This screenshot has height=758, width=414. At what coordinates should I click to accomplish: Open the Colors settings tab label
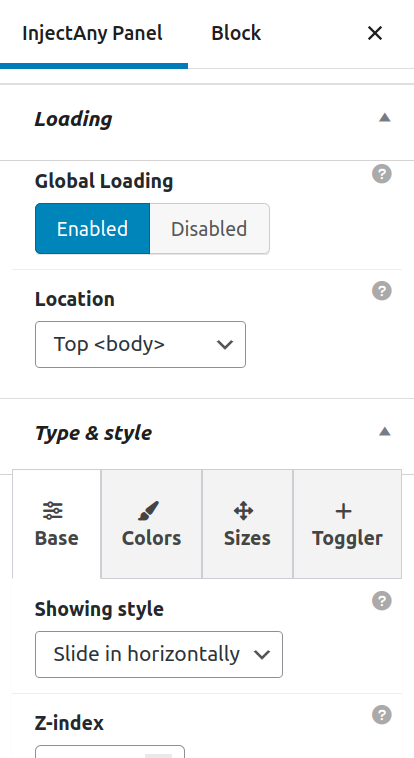pyautogui.click(x=151, y=538)
